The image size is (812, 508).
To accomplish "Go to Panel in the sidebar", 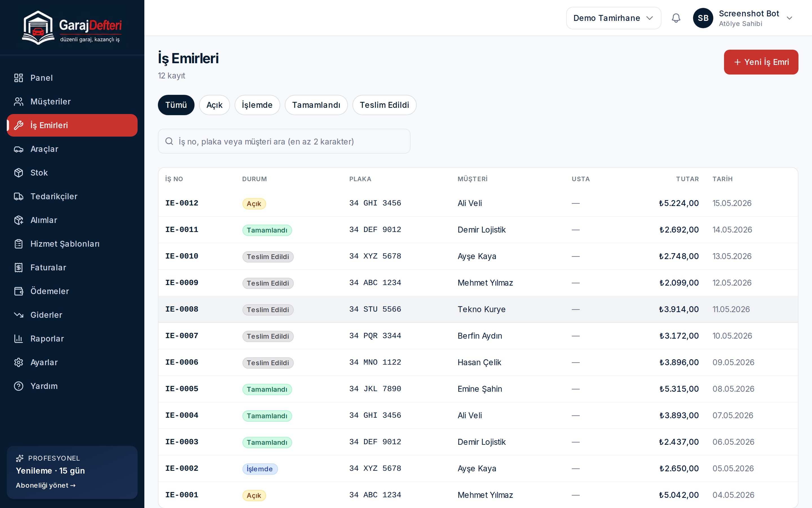I will (x=72, y=78).
